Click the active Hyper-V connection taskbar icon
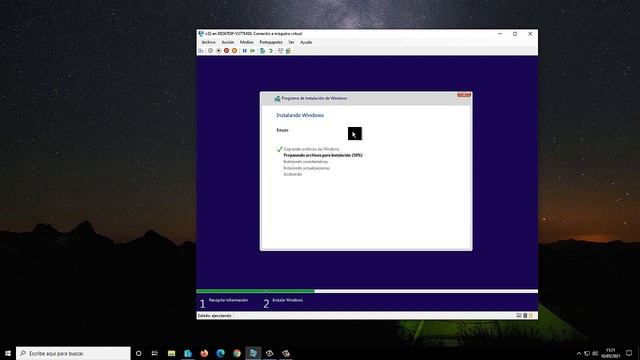Viewport: 640px width, 360px height. point(253,353)
